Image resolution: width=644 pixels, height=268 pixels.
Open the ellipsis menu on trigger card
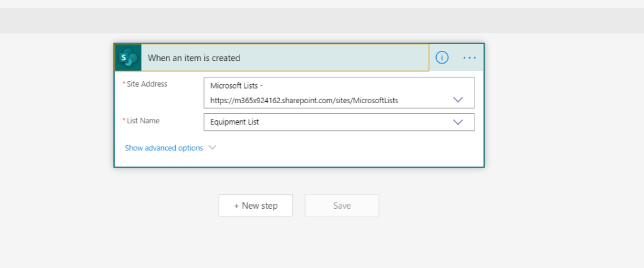469,57
